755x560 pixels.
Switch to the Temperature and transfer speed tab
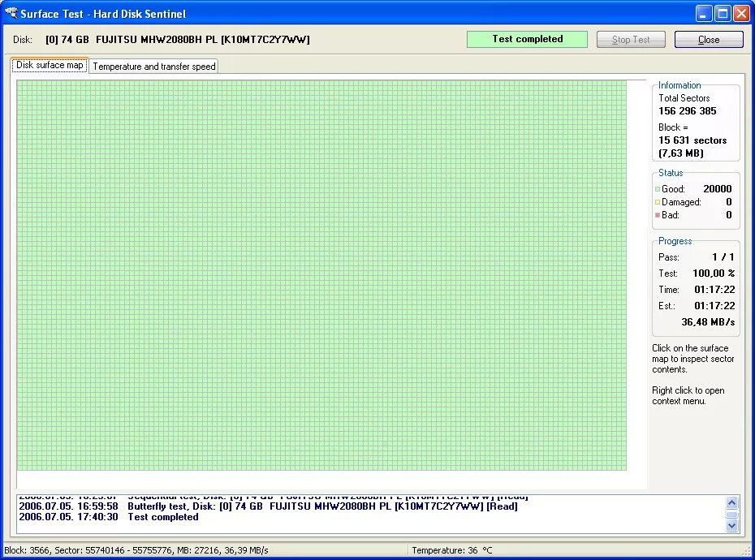point(153,67)
